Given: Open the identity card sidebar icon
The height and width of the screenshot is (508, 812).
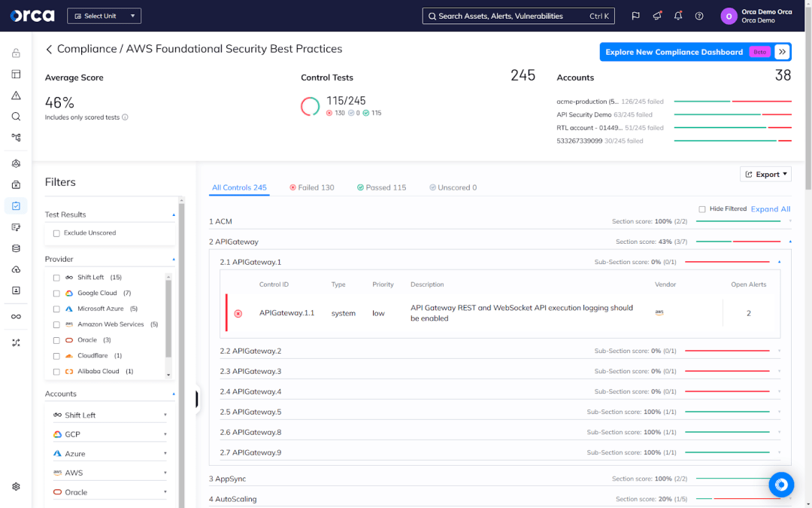Looking at the screenshot, I should 16,291.
